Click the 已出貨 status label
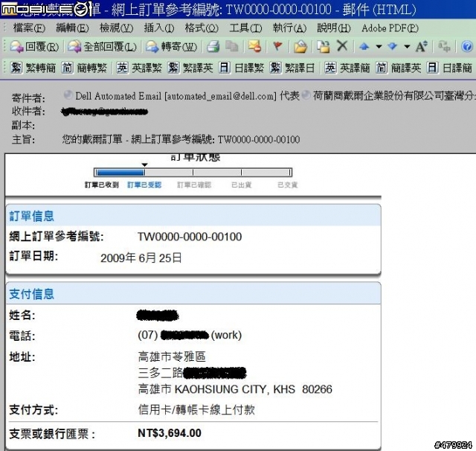 [x=241, y=185]
